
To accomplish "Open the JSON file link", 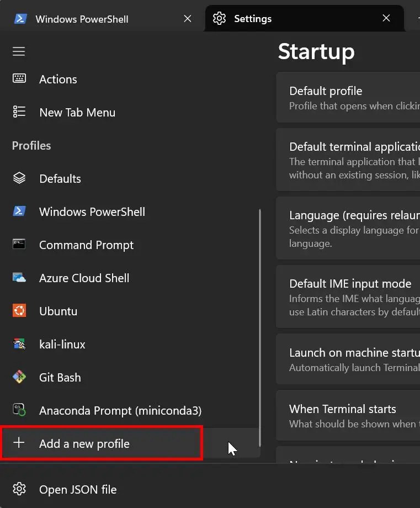I will pyautogui.click(x=78, y=489).
